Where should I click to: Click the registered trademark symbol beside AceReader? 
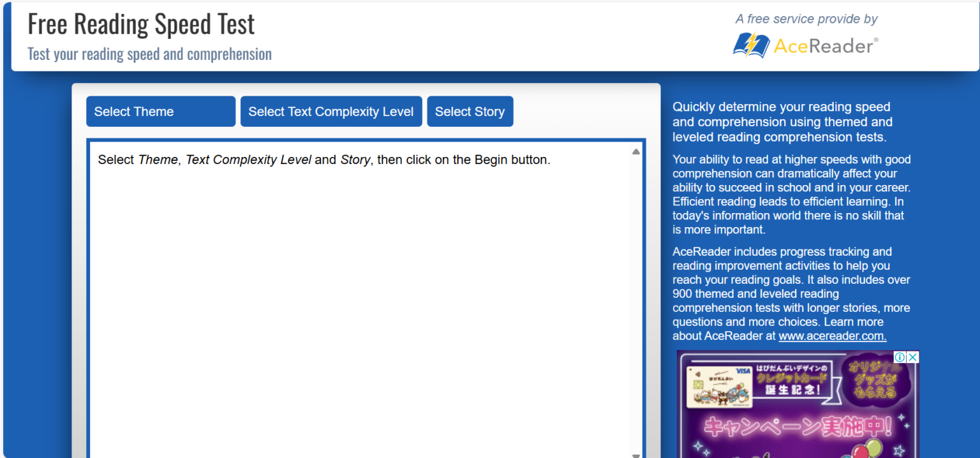[877, 38]
